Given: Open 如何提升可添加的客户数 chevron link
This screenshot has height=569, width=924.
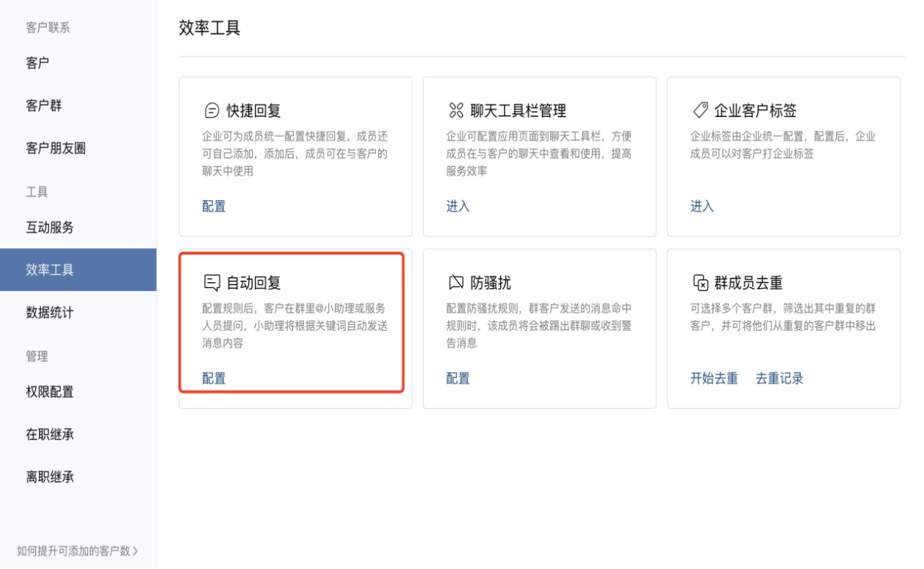Looking at the screenshot, I should 77,551.
